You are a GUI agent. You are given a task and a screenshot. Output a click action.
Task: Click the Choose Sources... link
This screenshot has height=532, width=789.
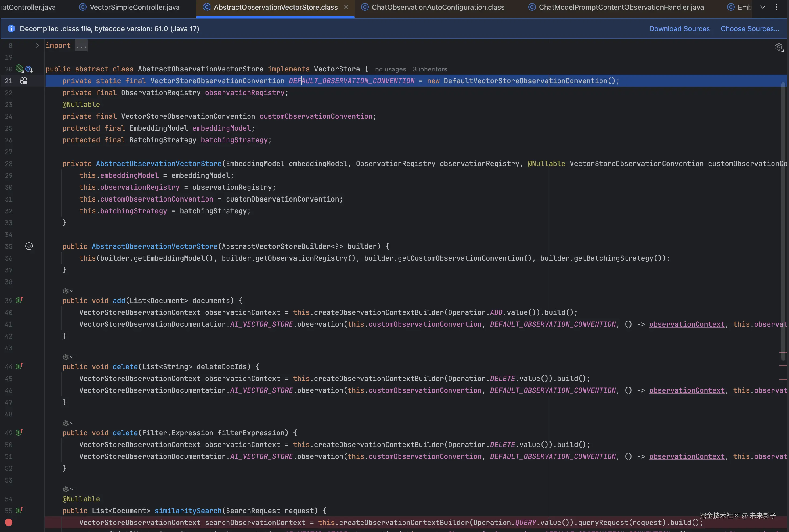point(750,29)
